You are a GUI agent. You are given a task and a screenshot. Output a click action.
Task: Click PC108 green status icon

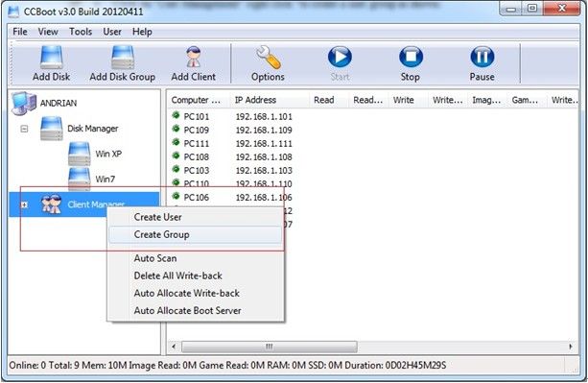pyautogui.click(x=176, y=156)
